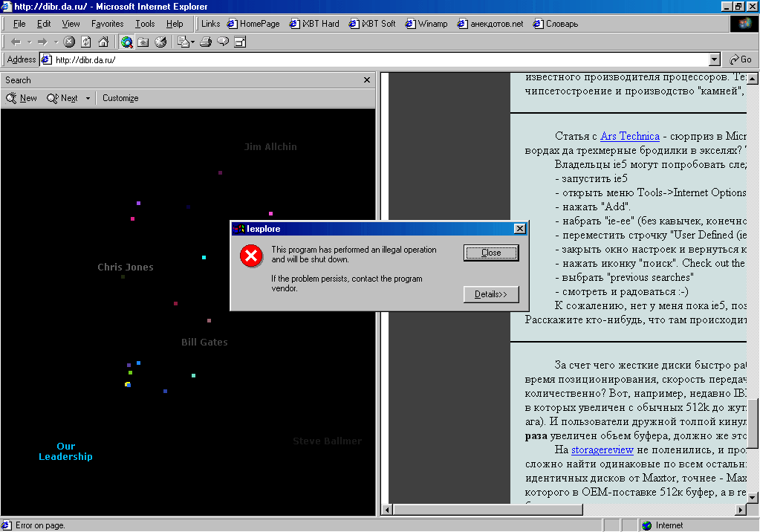This screenshot has width=760, height=532.
Task: Click the last toolbar window icon
Action: click(x=241, y=42)
